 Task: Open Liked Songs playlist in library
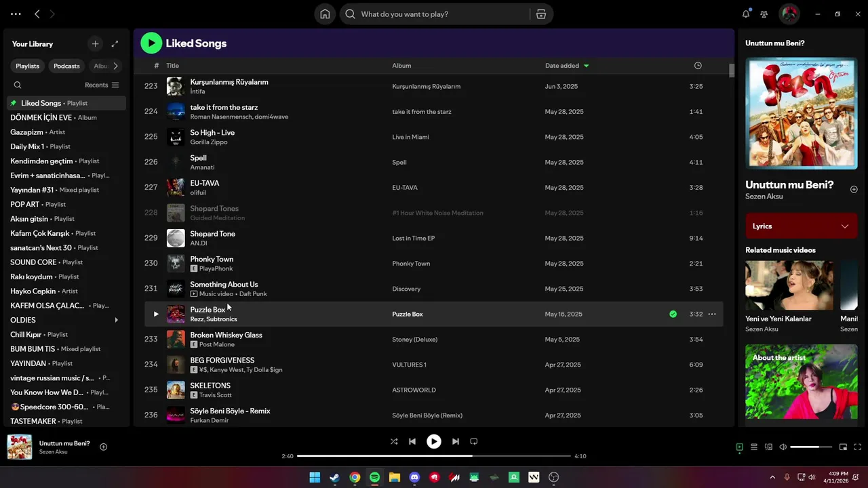click(66, 103)
